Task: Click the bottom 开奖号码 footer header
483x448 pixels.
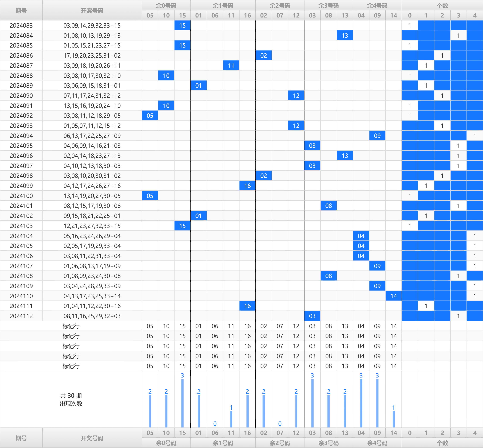Action: click(x=92, y=438)
